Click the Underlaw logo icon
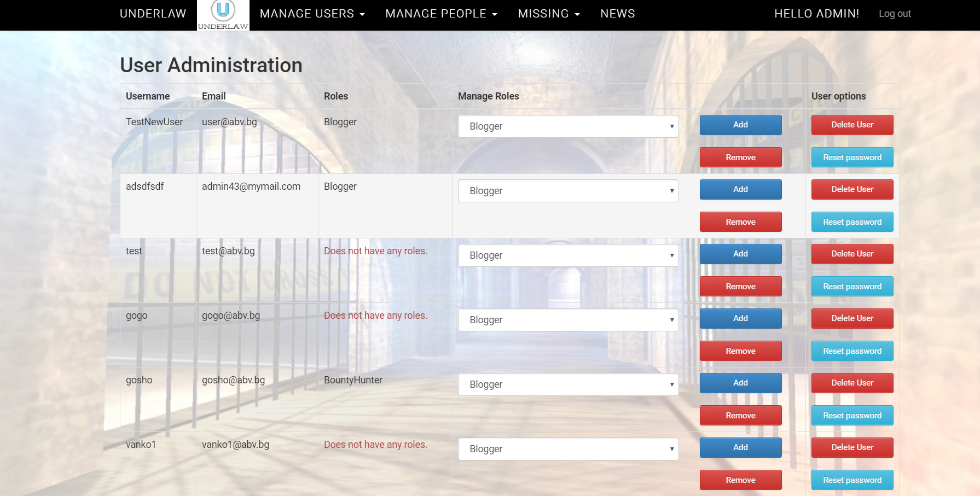Screen dimensions: 980x496 [223, 15]
